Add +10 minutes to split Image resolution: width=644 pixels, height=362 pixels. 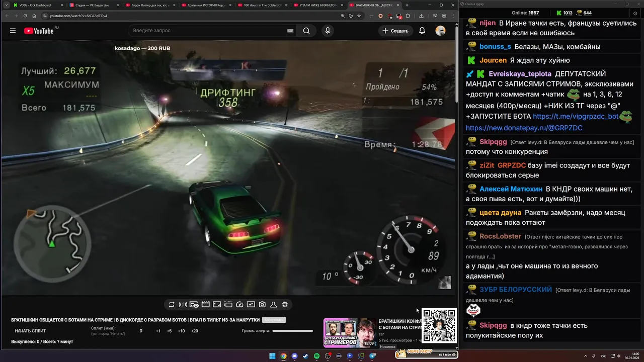pyautogui.click(x=181, y=331)
